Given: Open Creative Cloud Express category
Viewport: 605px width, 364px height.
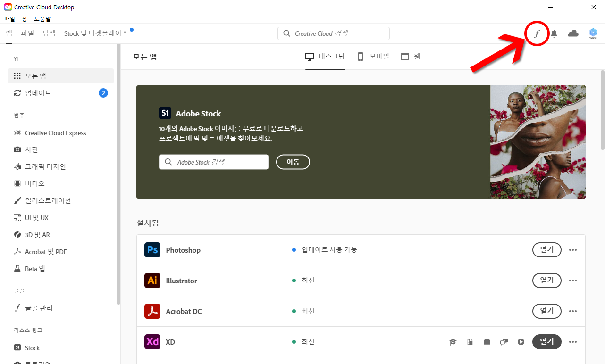Looking at the screenshot, I should pos(61,133).
